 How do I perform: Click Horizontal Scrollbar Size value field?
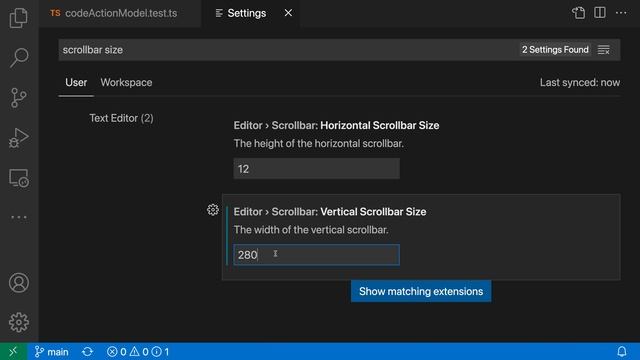(x=316, y=169)
